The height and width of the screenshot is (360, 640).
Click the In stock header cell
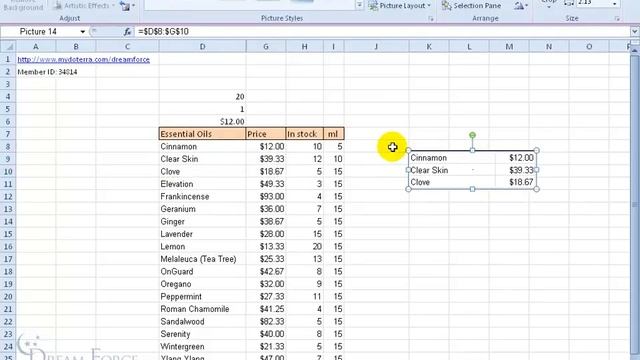point(304,134)
